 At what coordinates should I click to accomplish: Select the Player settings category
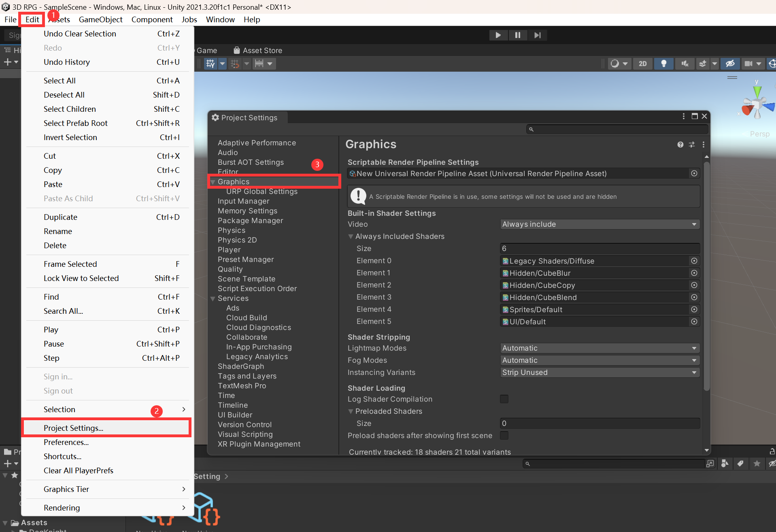pyautogui.click(x=229, y=250)
